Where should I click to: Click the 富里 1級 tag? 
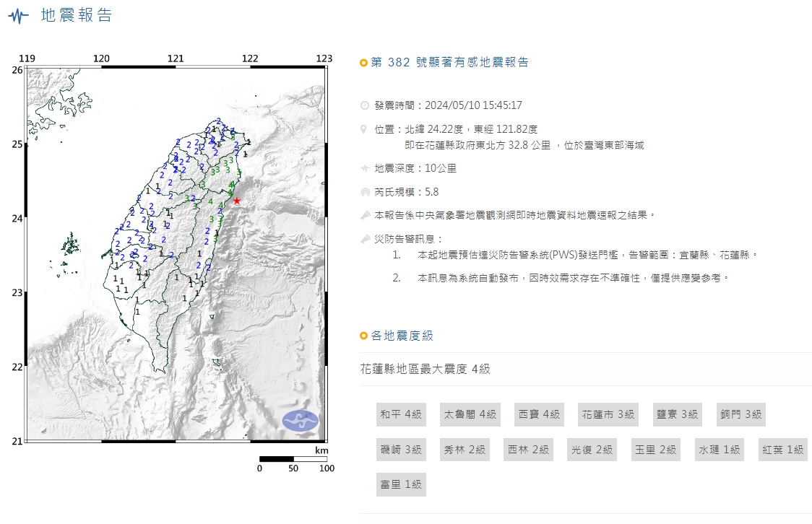point(401,484)
